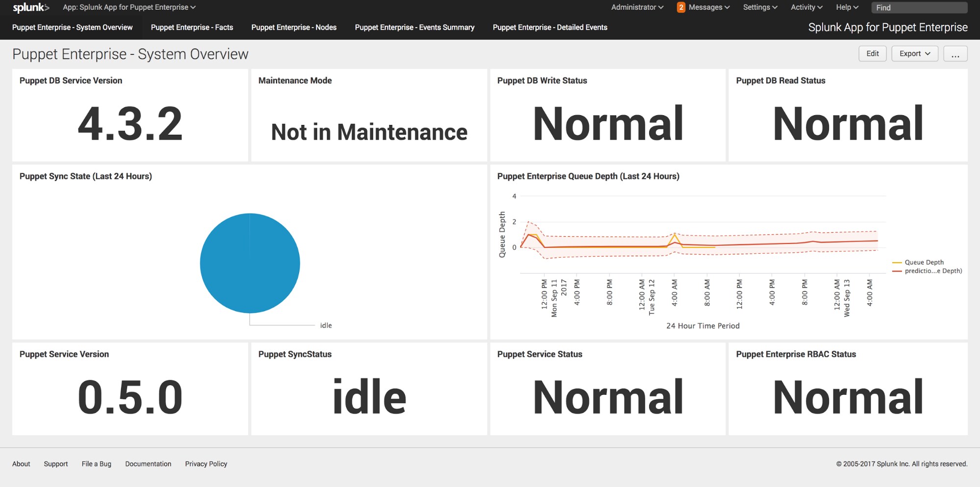The image size is (980, 487).
Task: Open the Support footer link
Action: click(56, 464)
